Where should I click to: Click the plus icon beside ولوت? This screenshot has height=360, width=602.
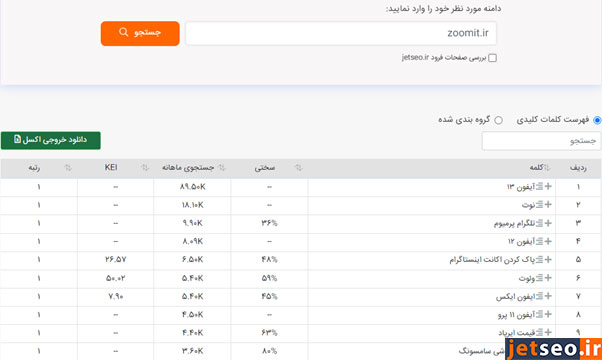[x=548, y=278]
